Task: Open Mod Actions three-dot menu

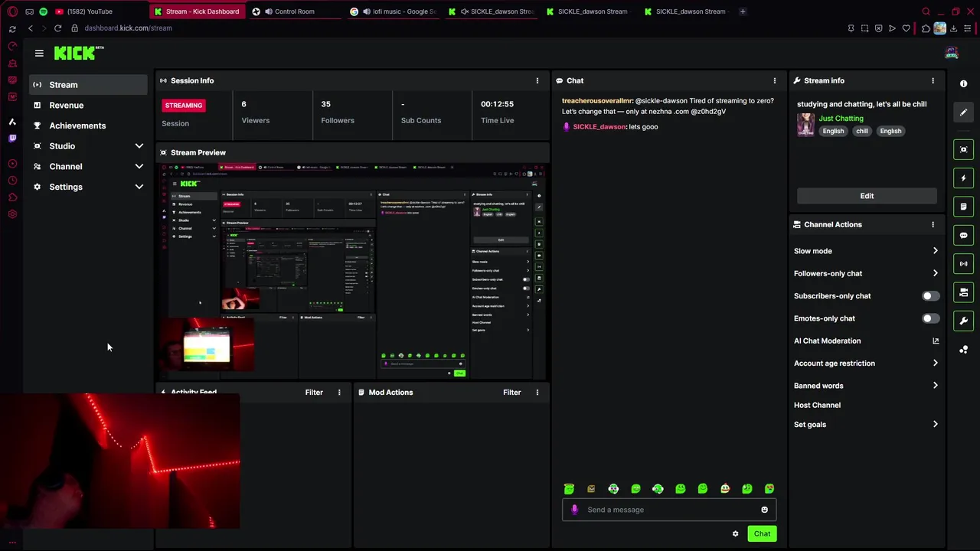Action: [537, 393]
